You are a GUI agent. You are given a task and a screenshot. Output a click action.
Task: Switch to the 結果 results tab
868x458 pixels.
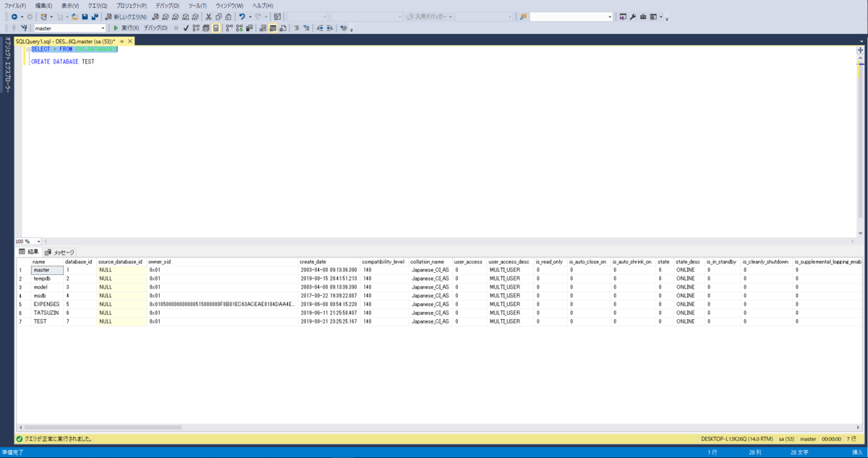pyautogui.click(x=29, y=252)
